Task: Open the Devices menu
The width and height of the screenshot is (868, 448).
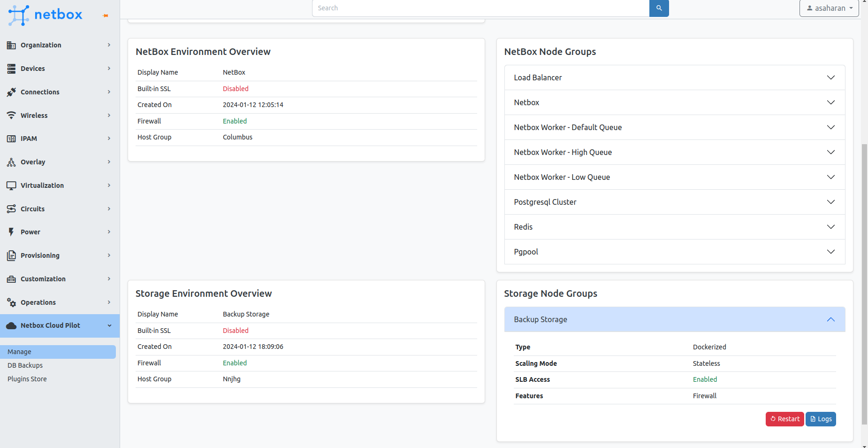Action: click(x=60, y=69)
